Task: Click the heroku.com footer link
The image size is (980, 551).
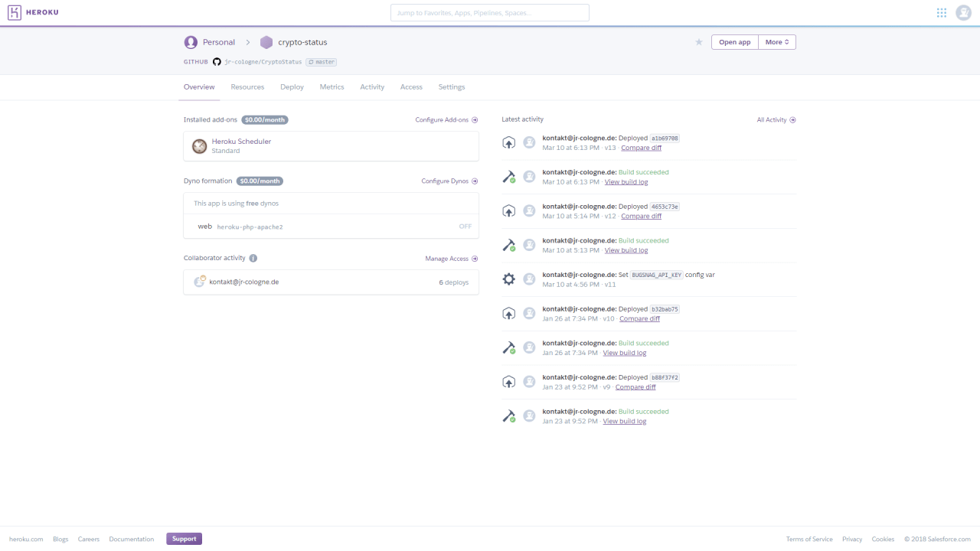Action: tap(26, 539)
